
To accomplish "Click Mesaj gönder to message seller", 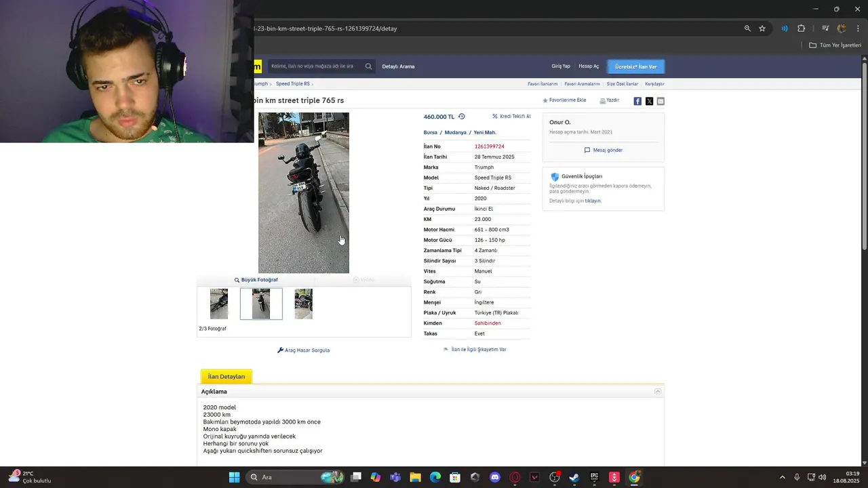I will point(603,150).
